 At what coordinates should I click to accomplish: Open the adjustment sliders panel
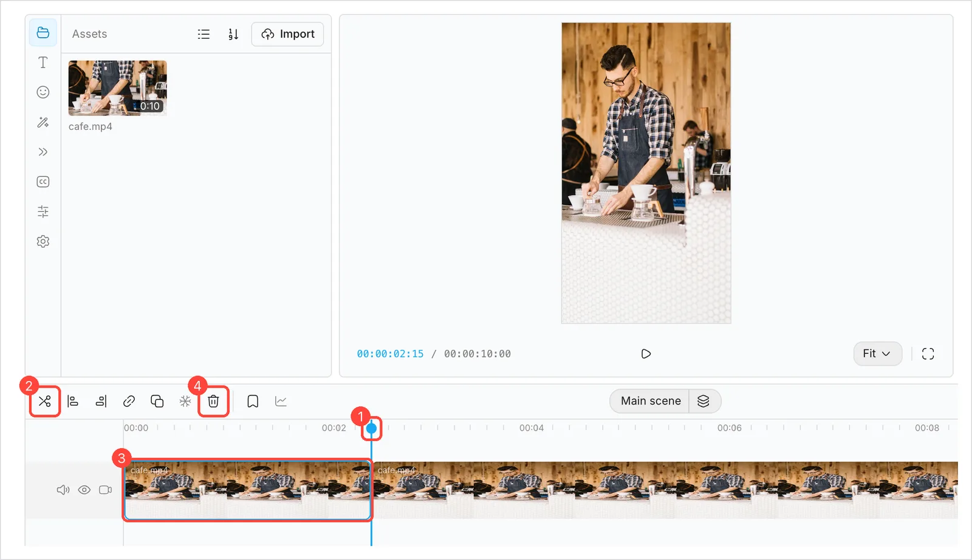(x=43, y=211)
